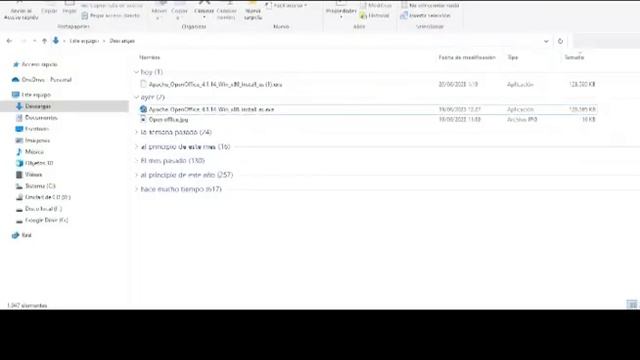Open Disco local (F:) drive

39,209
